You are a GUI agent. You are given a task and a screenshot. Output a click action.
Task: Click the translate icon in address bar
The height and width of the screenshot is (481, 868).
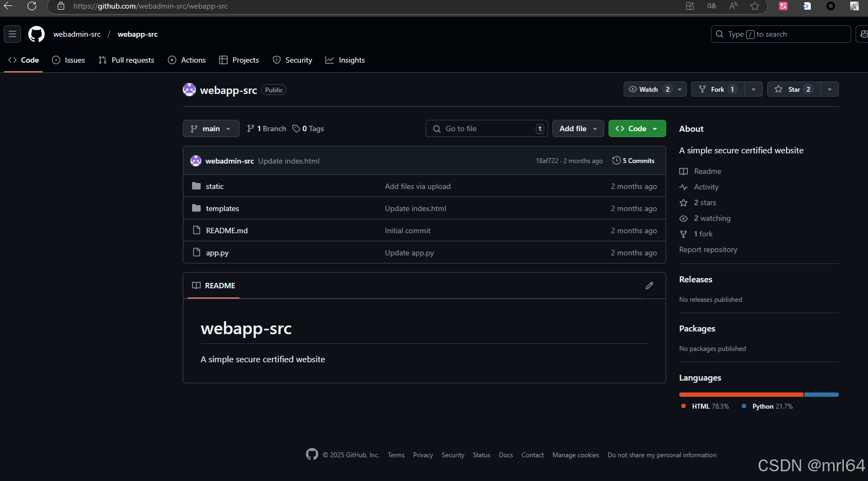(x=712, y=6)
